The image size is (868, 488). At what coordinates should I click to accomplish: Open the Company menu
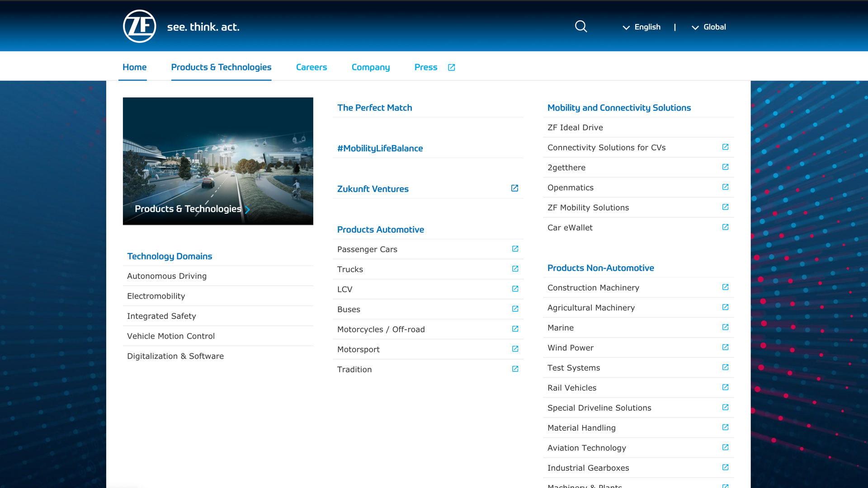point(371,67)
